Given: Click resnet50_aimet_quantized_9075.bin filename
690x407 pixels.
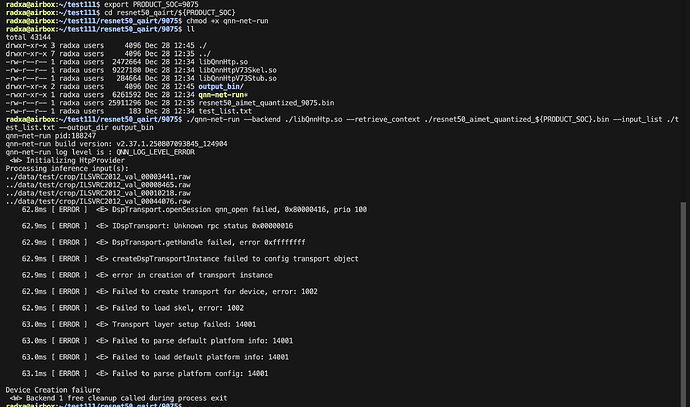Looking at the screenshot, I should click(266, 103).
